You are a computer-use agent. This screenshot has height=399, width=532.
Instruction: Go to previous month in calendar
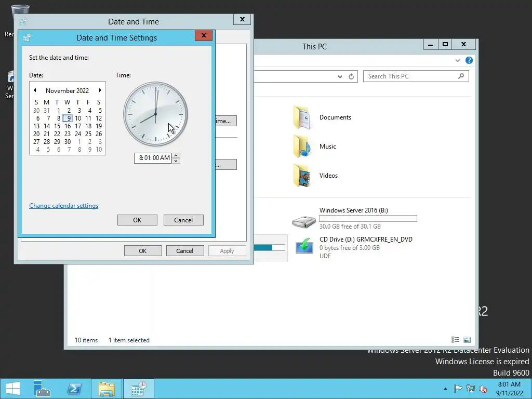pos(35,90)
